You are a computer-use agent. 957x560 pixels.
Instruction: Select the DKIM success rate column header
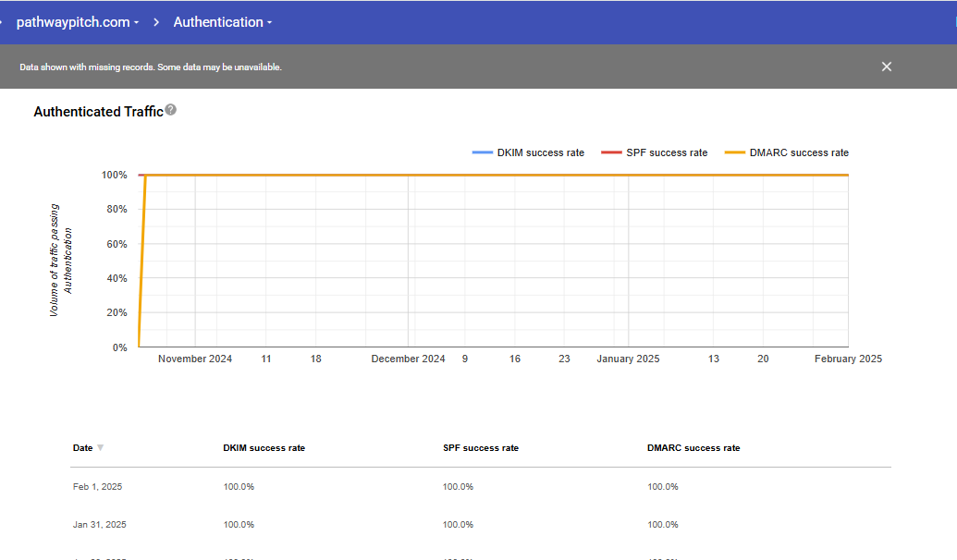pyautogui.click(x=264, y=448)
